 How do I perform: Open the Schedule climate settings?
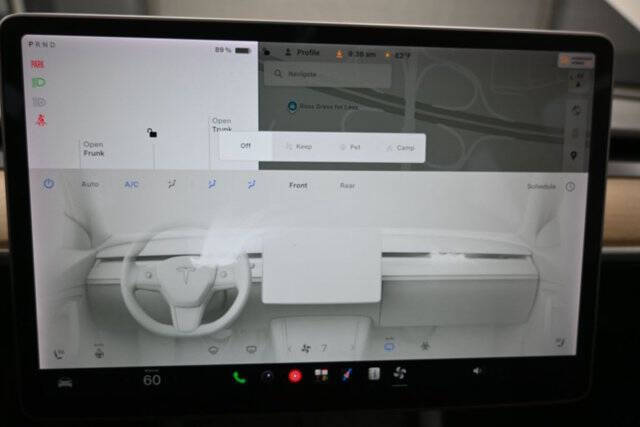[541, 187]
